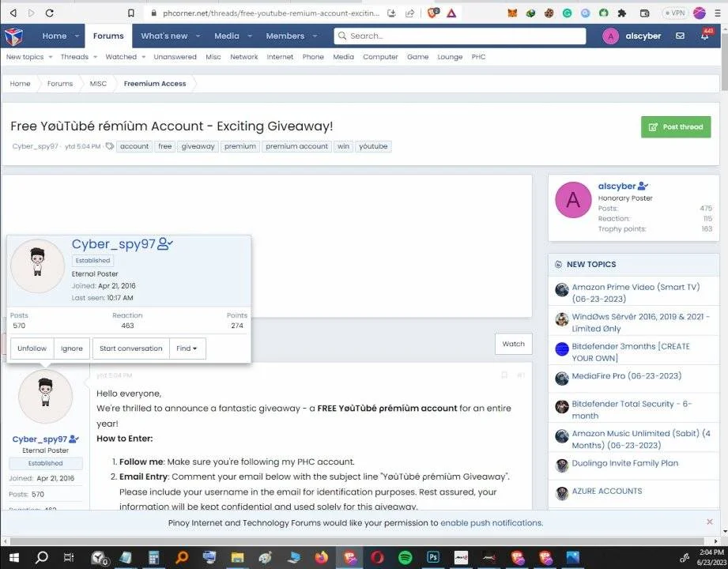Image resolution: width=728 pixels, height=569 pixels.
Task: Open the Lounge sub-nav item
Action: coord(450,57)
